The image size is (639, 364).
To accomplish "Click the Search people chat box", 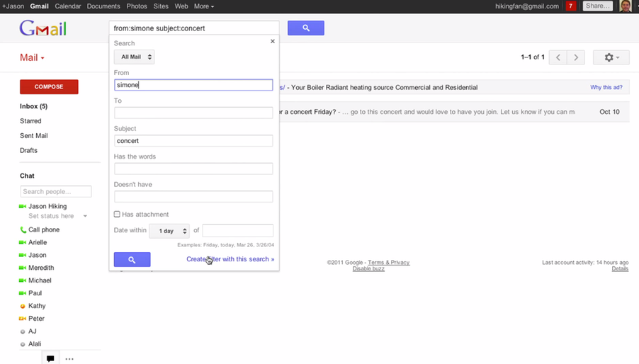I will [56, 191].
